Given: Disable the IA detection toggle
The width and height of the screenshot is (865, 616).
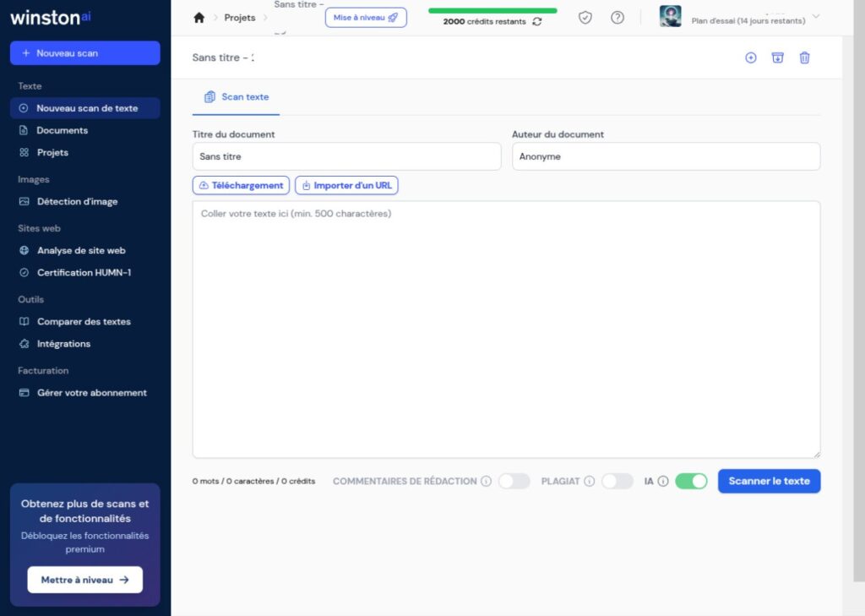Looking at the screenshot, I should point(691,481).
